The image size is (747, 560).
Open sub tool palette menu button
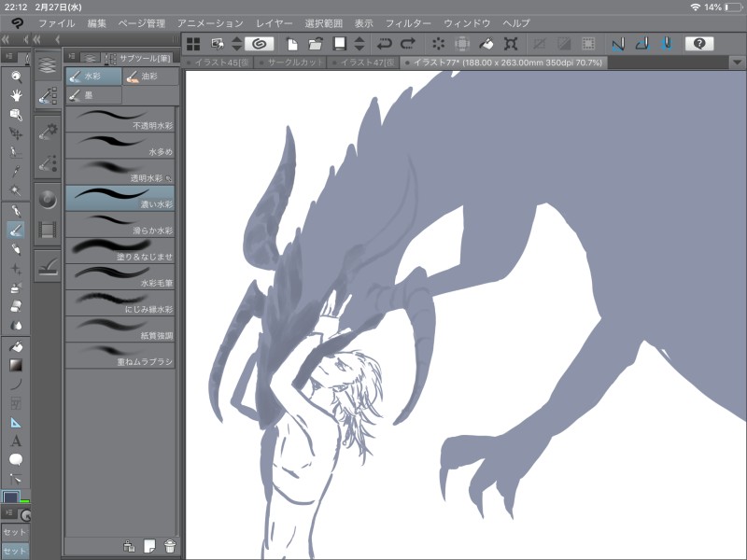72,58
